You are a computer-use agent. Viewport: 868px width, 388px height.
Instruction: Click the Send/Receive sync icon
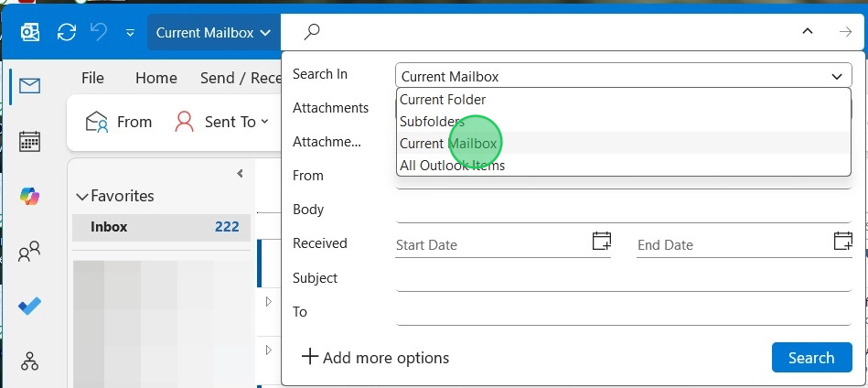tap(67, 32)
